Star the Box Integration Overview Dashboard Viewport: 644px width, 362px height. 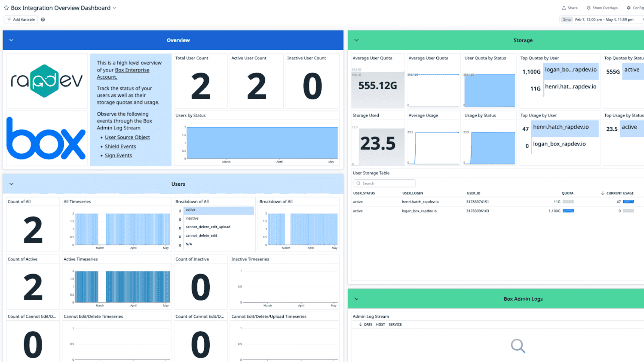pos(6,8)
